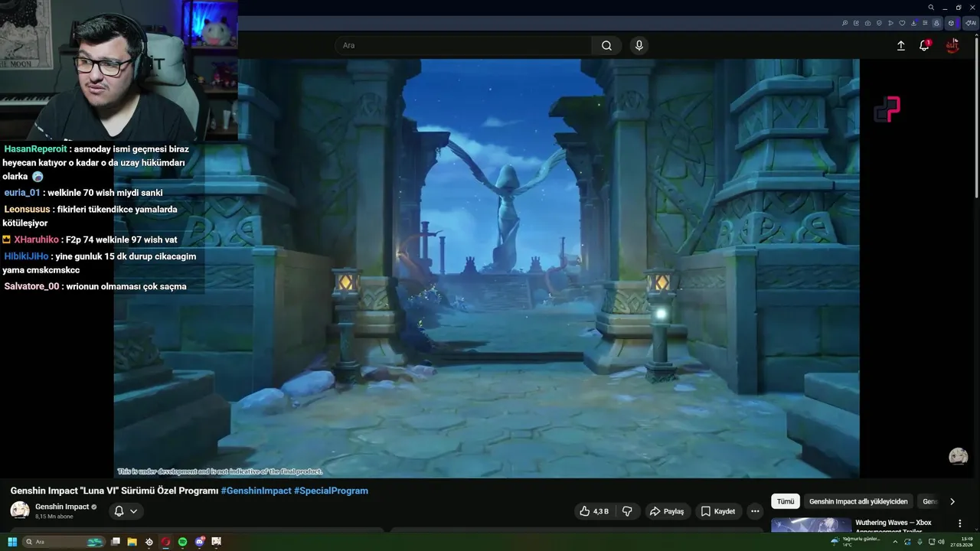Open Task View on taskbar
The width and height of the screenshot is (980, 551).
tap(116, 542)
